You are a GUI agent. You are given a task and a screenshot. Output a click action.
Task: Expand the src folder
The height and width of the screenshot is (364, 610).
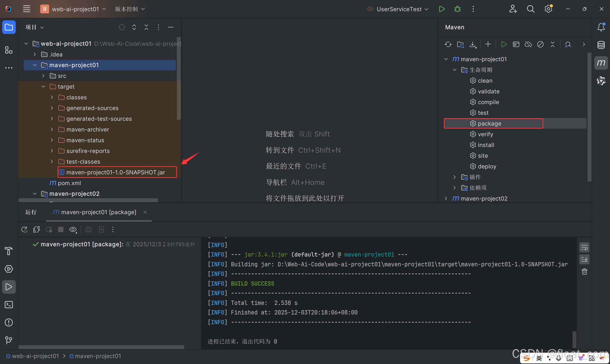[43, 76]
